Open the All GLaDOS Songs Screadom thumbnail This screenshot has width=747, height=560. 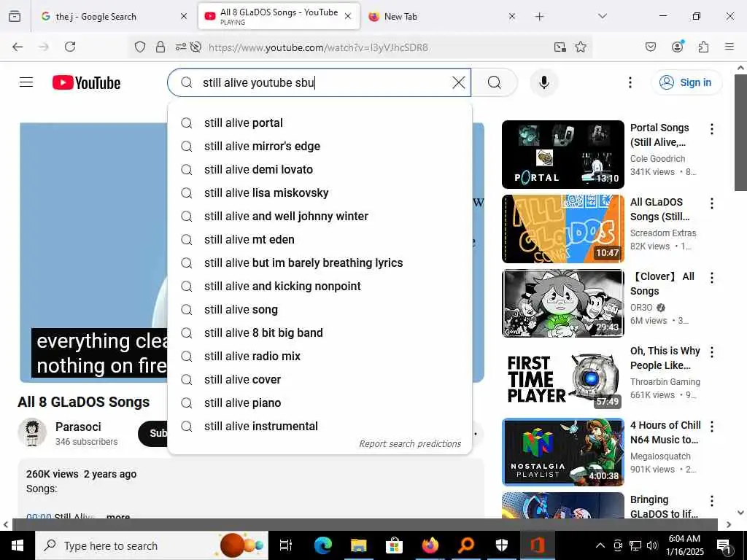(562, 228)
